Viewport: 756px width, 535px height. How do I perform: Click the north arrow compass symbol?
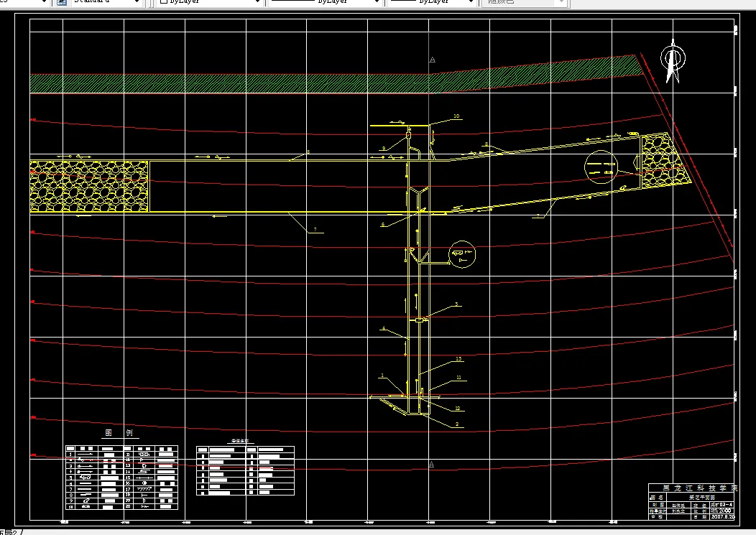coord(673,61)
